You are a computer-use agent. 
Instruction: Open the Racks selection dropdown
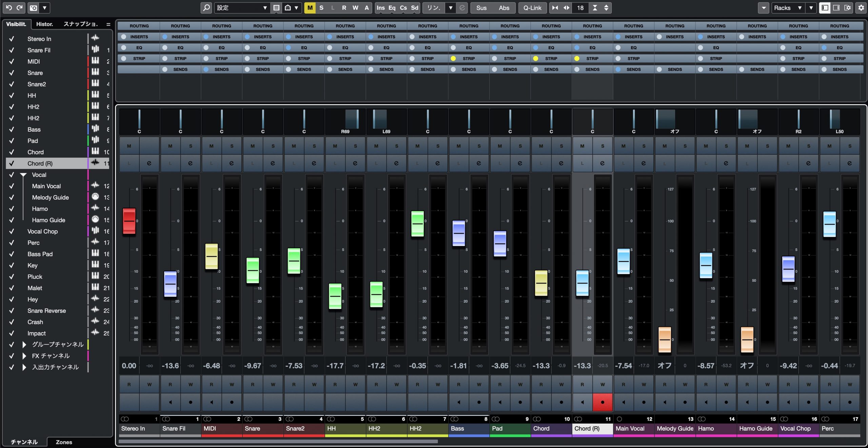[788, 7]
